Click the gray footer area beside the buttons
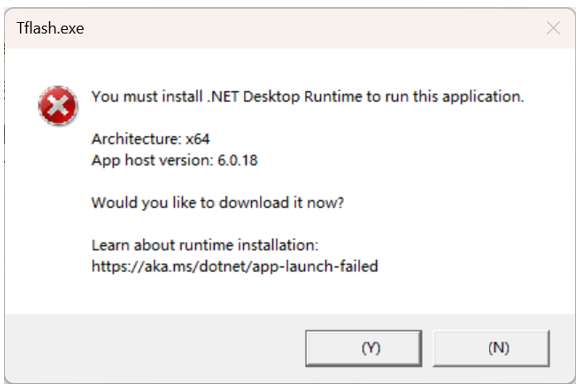 point(155,348)
